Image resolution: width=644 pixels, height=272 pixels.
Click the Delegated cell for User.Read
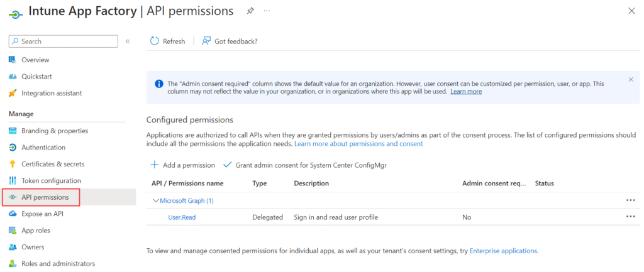click(x=267, y=217)
